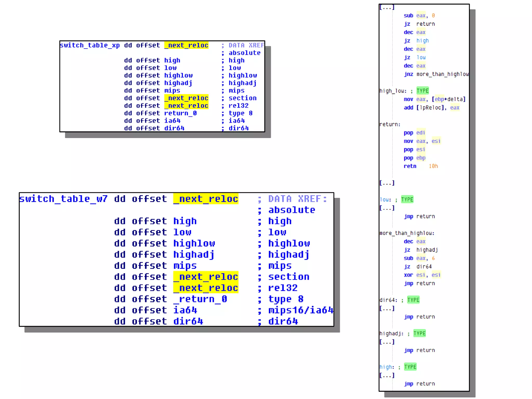Click highlighted _next_reloc in switch_table_w7 first row
Image resolution: width=532 pixels, height=399 pixels.
tap(206, 199)
